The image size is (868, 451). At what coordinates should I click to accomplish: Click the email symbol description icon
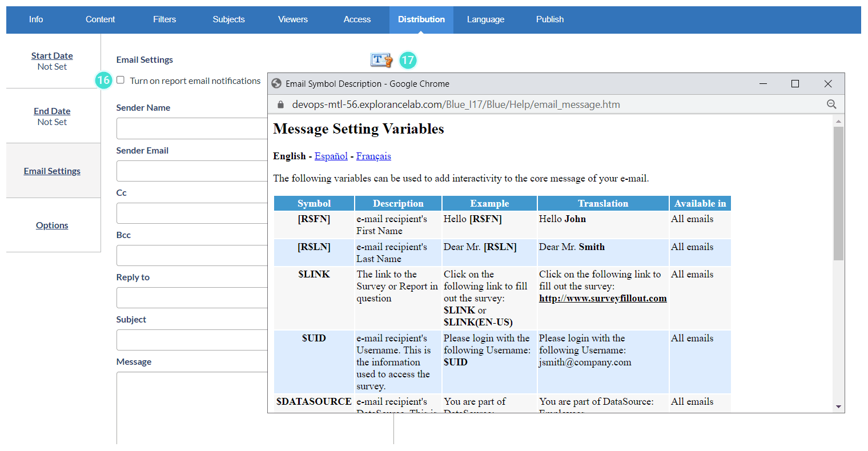pos(381,60)
